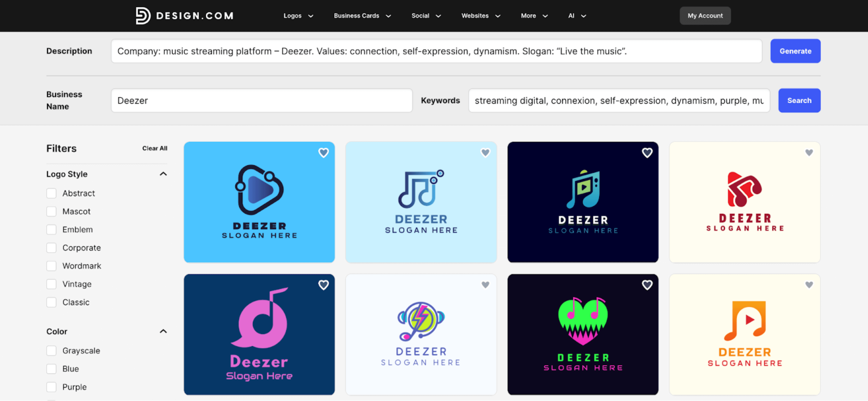Favorite the green heart Deezer logo
This screenshot has width=868, height=401.
tap(647, 285)
